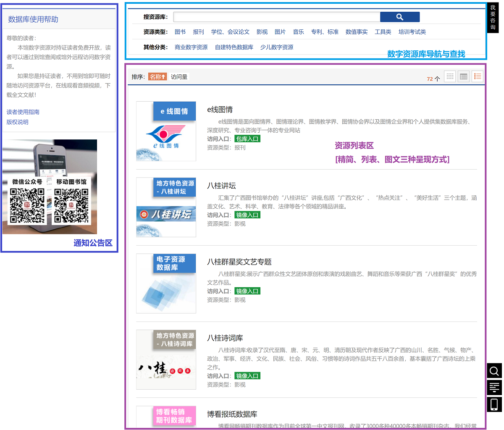Viewport: 504px width, 430px height.
Task: Click the 微信公众号 QR code
Action: (27, 205)
